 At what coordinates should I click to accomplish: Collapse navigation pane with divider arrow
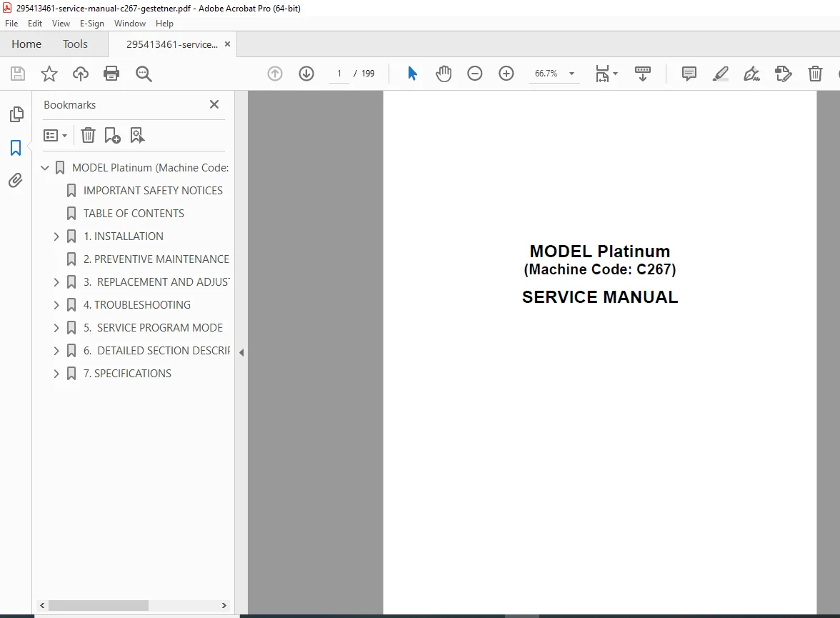pyautogui.click(x=241, y=353)
